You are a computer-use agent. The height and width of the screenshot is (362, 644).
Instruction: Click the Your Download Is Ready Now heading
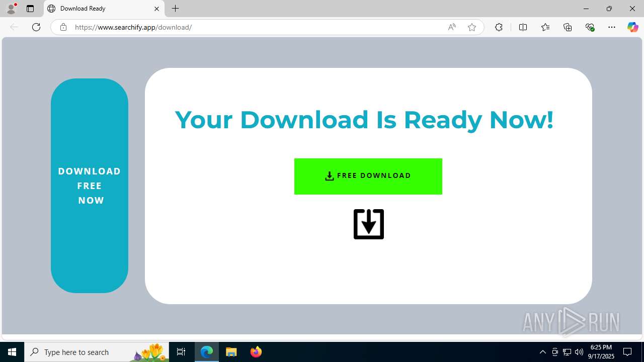coord(364,120)
